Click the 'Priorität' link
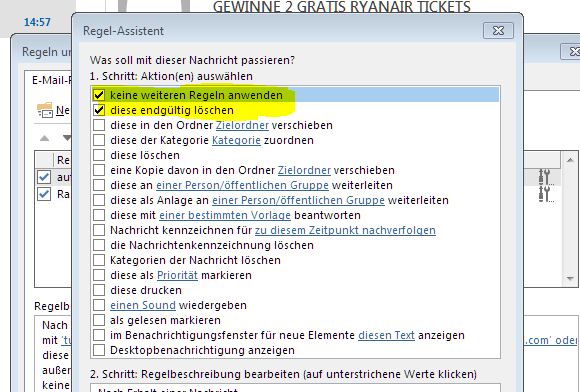The width and height of the screenshot is (580, 392). [178, 276]
